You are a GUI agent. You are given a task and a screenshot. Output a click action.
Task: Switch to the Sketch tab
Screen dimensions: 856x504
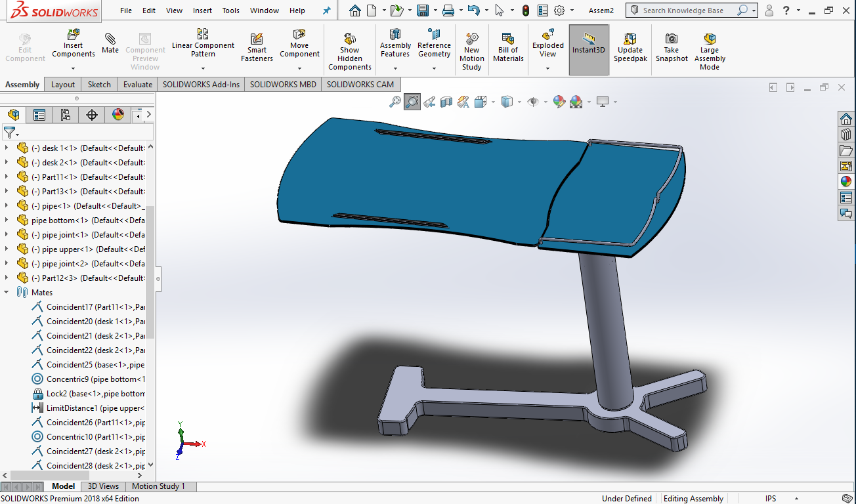point(99,84)
